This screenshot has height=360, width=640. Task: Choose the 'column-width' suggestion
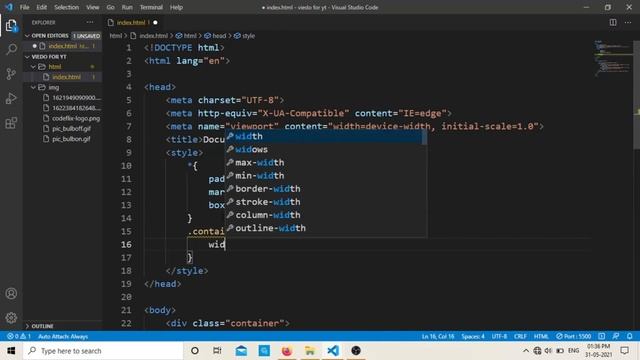[x=326, y=215]
